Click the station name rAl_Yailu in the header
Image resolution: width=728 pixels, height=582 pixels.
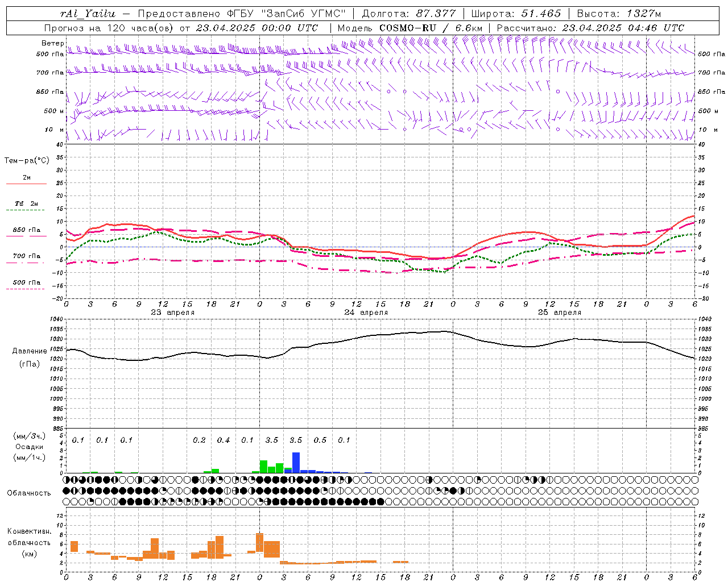click(87, 14)
